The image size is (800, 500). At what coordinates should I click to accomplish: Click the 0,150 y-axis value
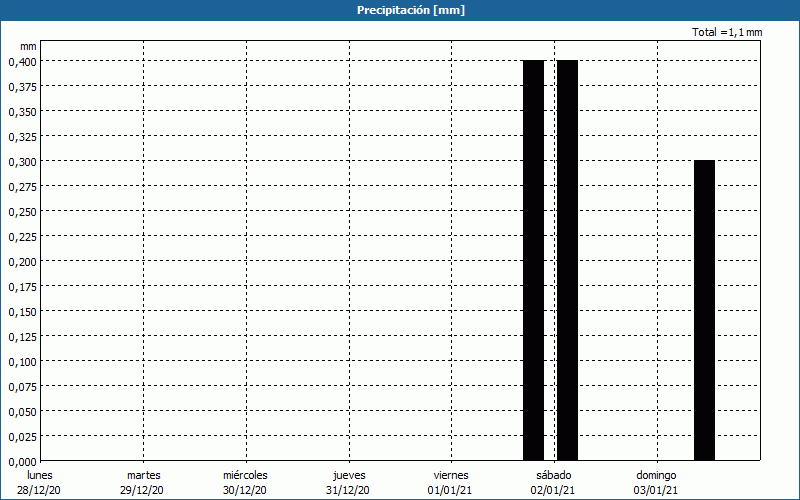tap(22, 312)
